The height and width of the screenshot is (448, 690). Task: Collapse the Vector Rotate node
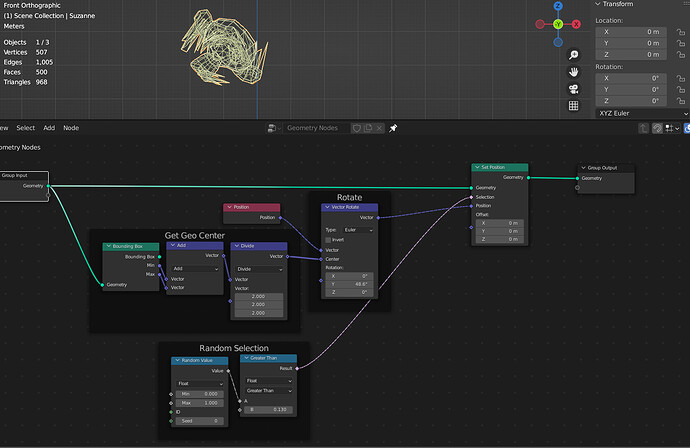327,207
